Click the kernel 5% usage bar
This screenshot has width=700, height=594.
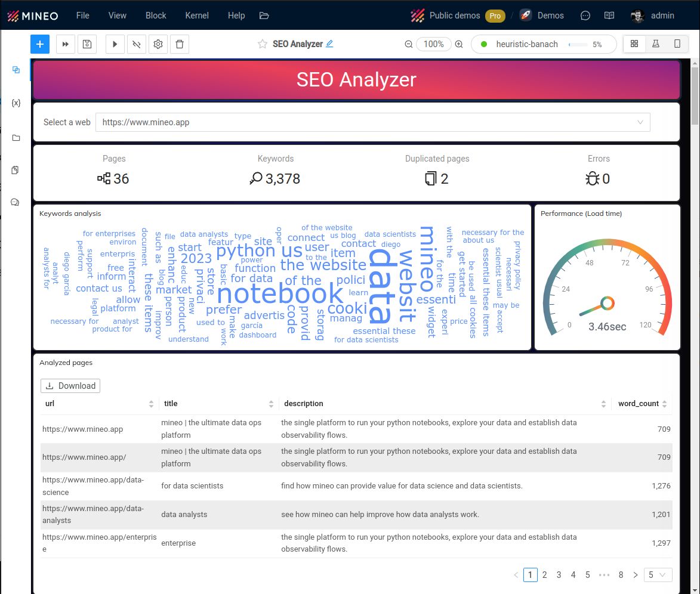coord(578,45)
